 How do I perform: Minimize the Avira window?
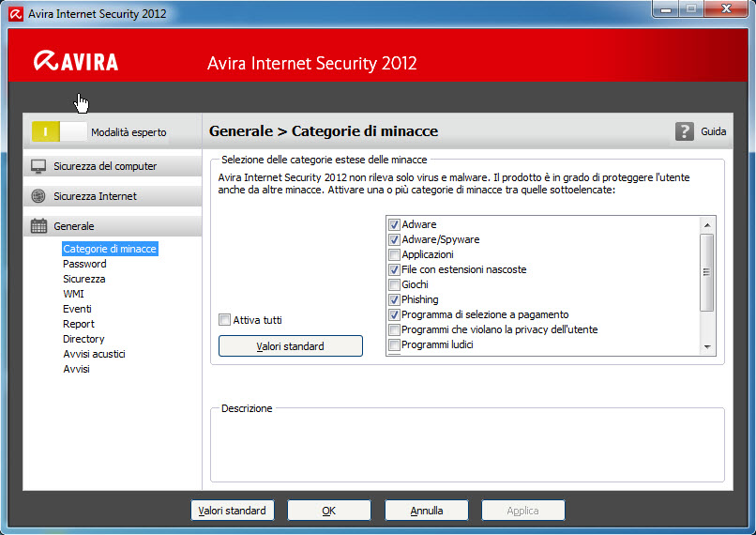point(666,8)
